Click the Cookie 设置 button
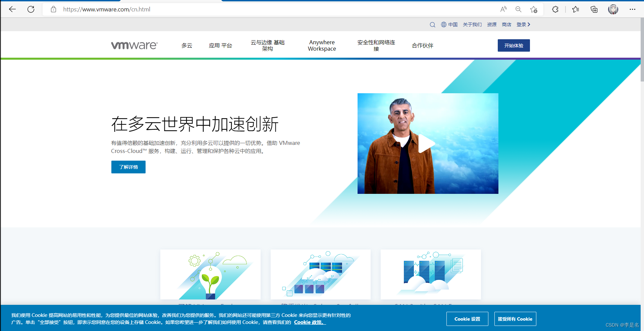Screen dimensions: 644x331 (467, 319)
